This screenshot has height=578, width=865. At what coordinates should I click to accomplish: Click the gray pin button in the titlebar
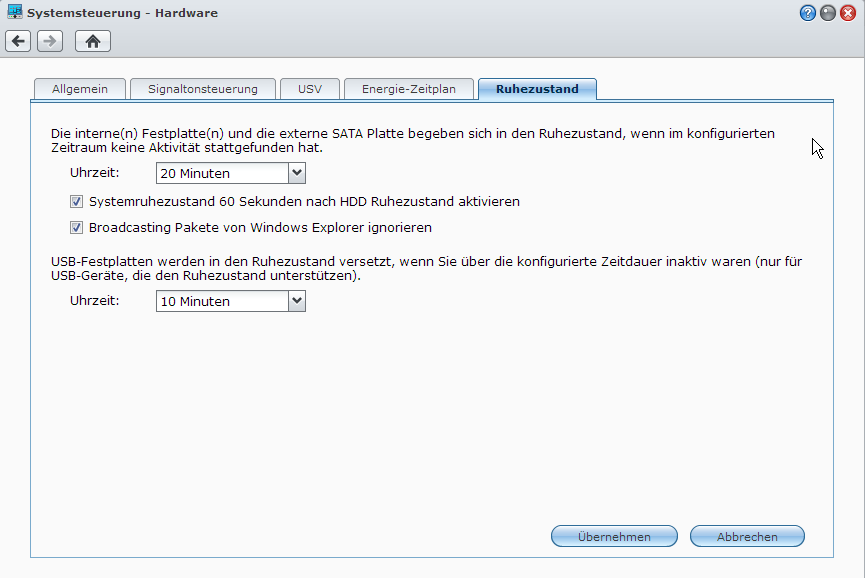pos(827,12)
